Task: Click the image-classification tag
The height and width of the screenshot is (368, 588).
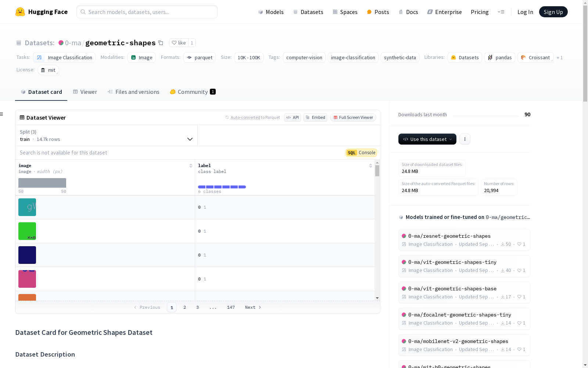Action: click(x=353, y=57)
